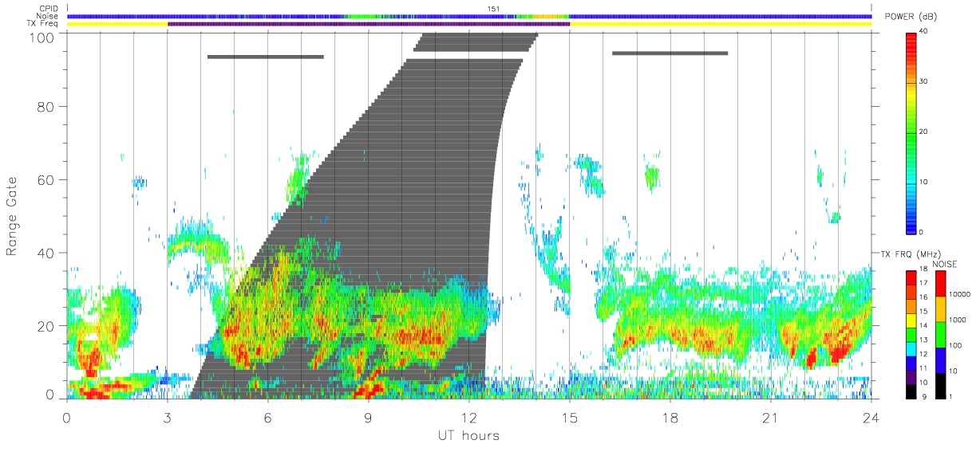980x452 pixels.
Task: Click the 1000 tick on the NOISE scale
Action: (x=956, y=320)
